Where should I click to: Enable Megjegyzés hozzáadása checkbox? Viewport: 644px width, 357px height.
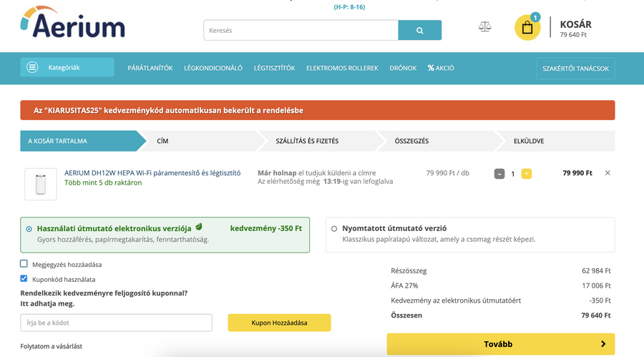(x=24, y=264)
